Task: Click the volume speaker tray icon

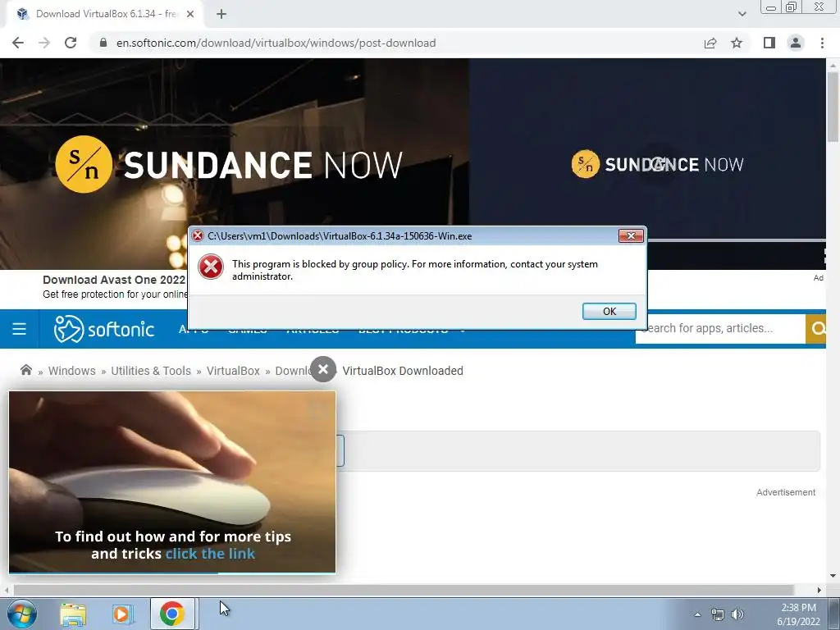Action: click(x=737, y=614)
